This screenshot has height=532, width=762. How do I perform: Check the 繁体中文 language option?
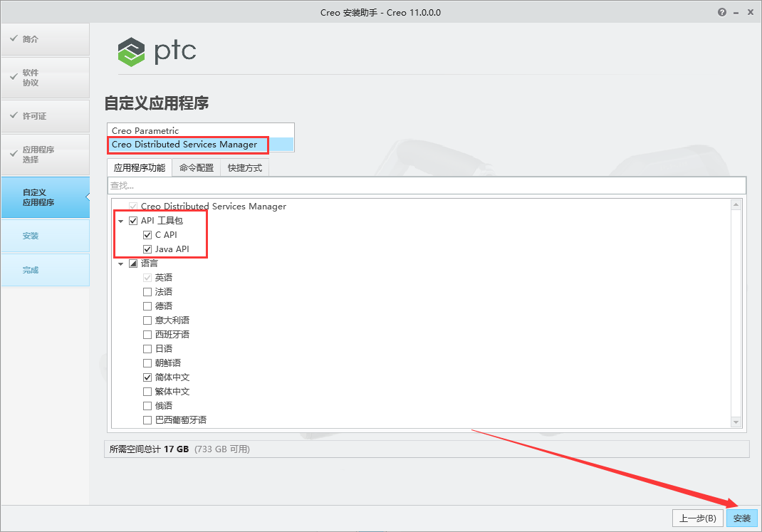[147, 391]
